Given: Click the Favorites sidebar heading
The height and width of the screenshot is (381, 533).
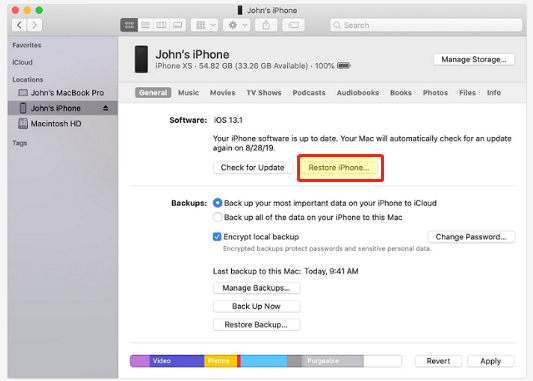Looking at the screenshot, I should pyautogui.click(x=27, y=45).
